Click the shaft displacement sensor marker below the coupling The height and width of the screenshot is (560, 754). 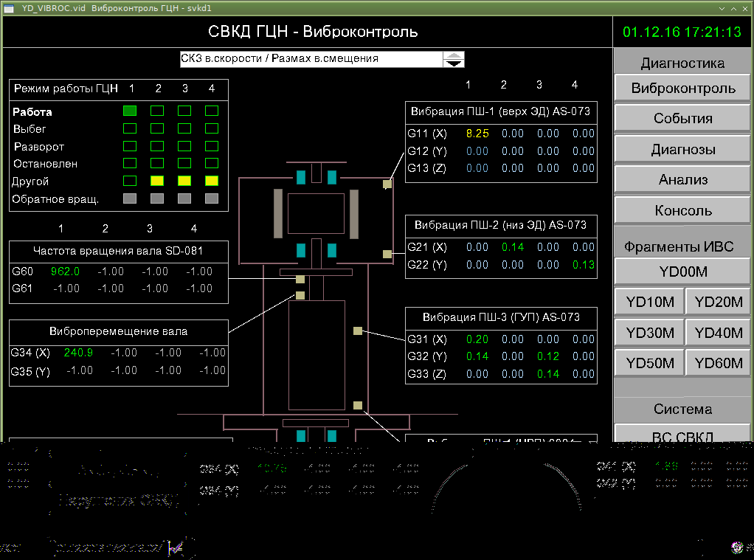pyautogui.click(x=300, y=295)
